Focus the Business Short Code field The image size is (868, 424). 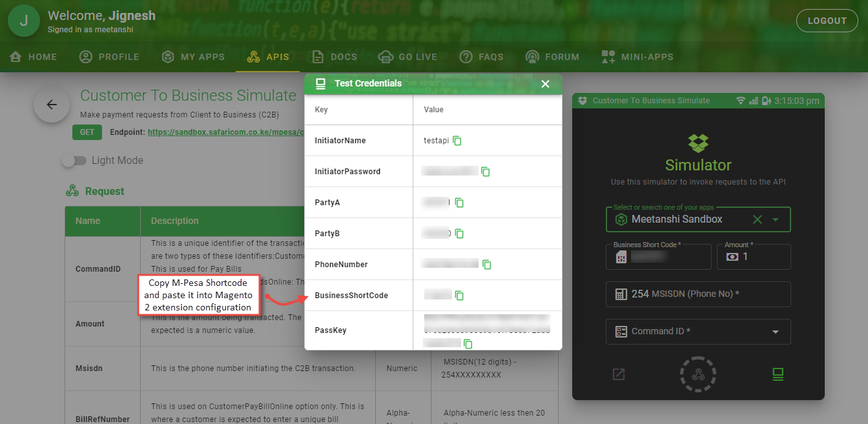click(659, 257)
